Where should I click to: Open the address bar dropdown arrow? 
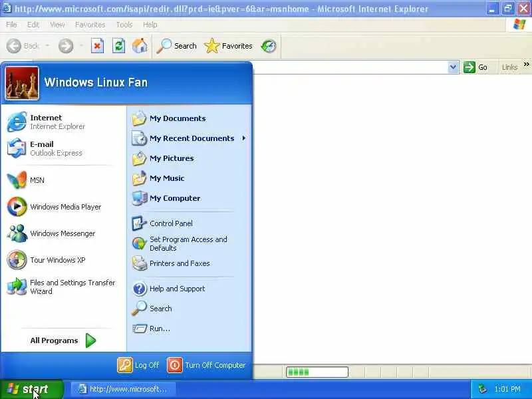coord(453,67)
